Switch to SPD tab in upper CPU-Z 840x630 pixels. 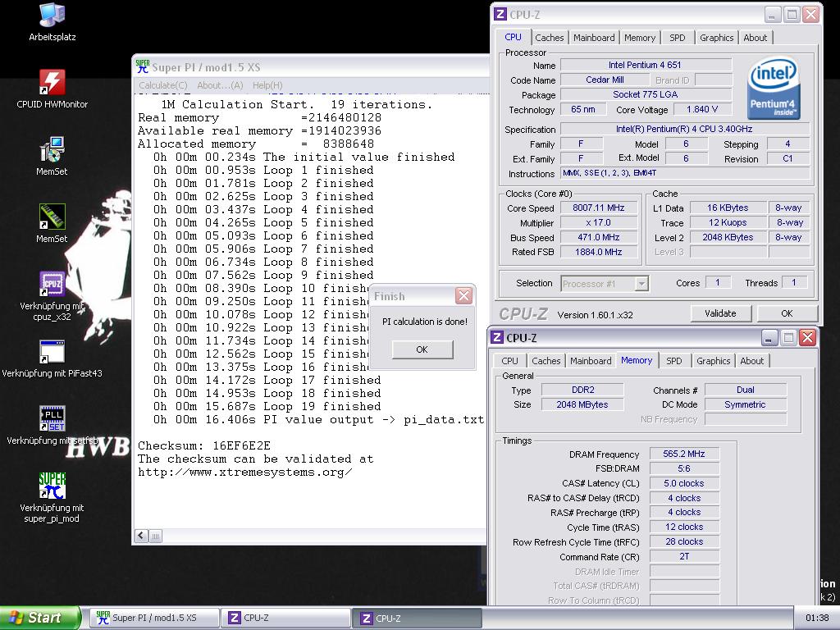pyautogui.click(x=677, y=38)
